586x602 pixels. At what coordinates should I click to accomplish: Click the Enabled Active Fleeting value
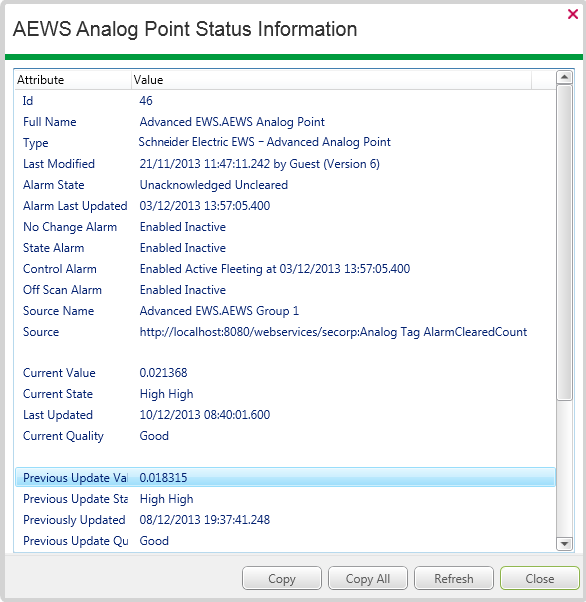pyautogui.click(x=275, y=269)
